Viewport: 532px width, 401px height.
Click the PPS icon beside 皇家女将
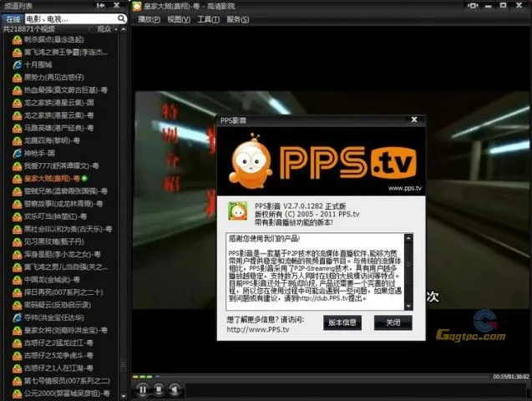17,331
